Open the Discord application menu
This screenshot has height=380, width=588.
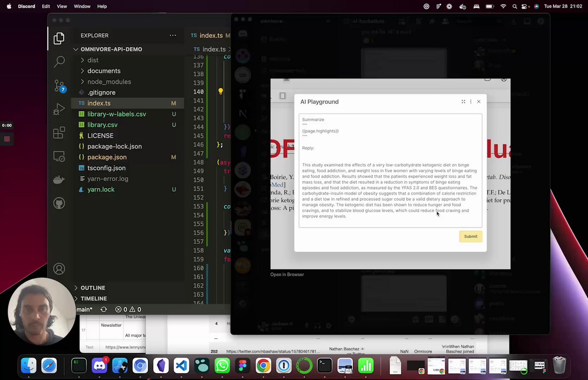click(x=27, y=6)
